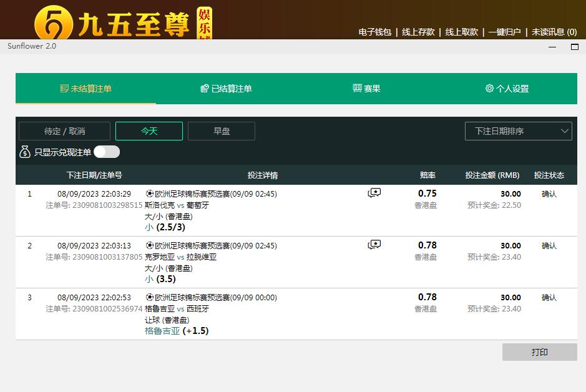Viewport: 586px width, 392px height.
Task: Open the 下注日期排序 sort dropdown
Action: (518, 131)
